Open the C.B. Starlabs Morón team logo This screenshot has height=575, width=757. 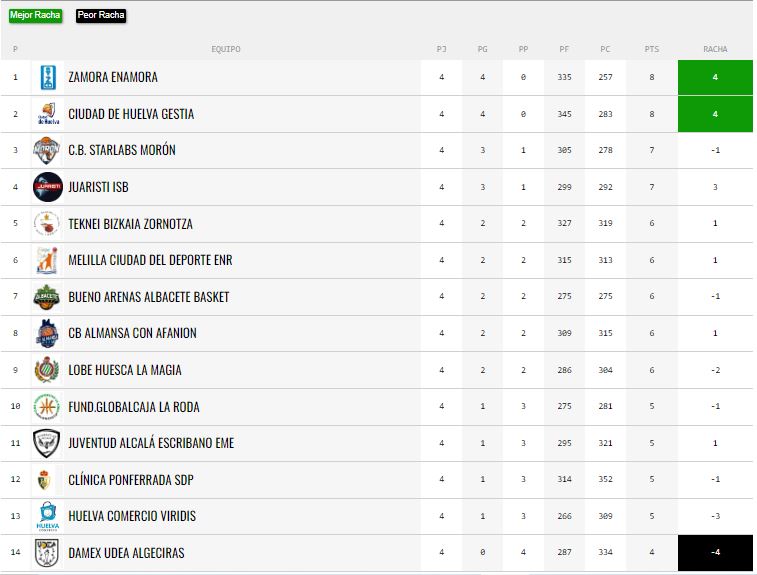point(47,150)
